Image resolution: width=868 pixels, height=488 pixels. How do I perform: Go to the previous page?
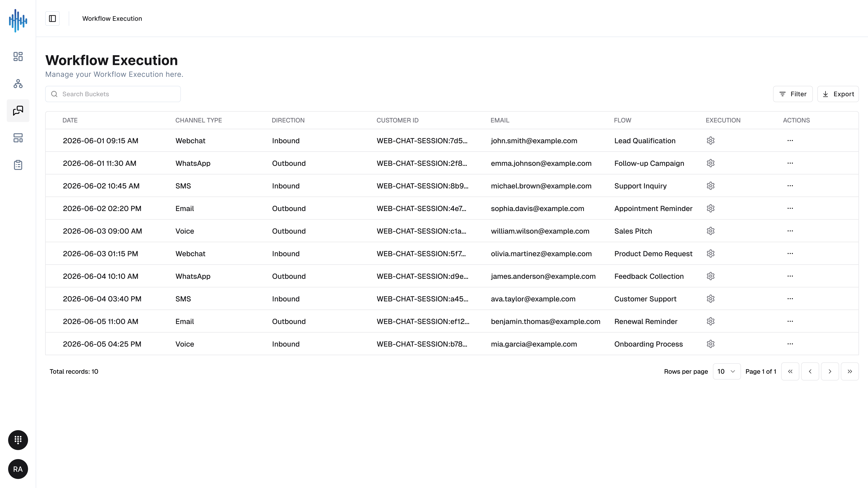(x=810, y=371)
